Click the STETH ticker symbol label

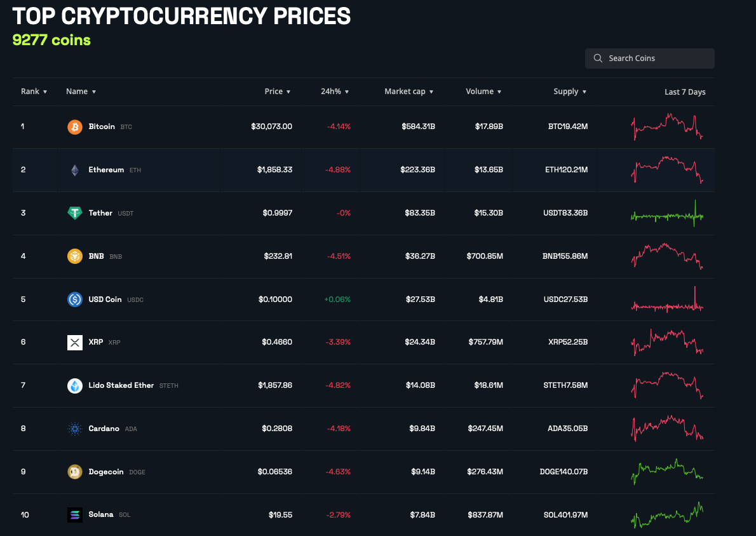click(169, 385)
